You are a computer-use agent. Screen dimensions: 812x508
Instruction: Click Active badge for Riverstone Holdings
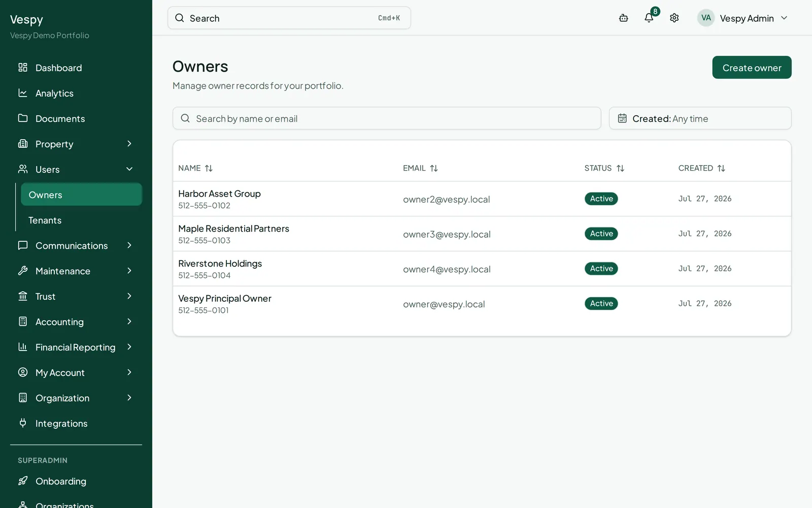click(601, 269)
